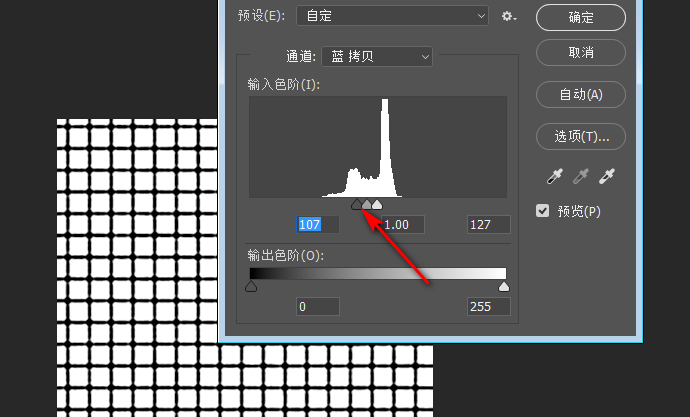Select the black point eyedropper

click(x=554, y=176)
